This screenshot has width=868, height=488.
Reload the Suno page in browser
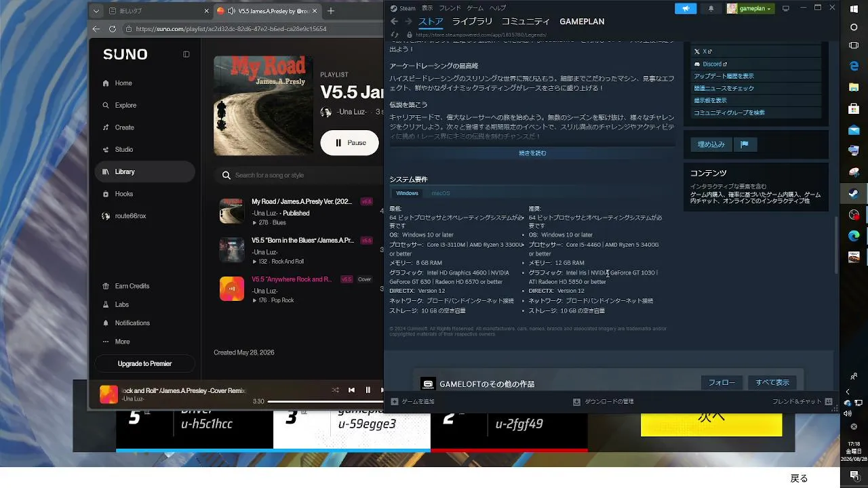[x=113, y=29]
